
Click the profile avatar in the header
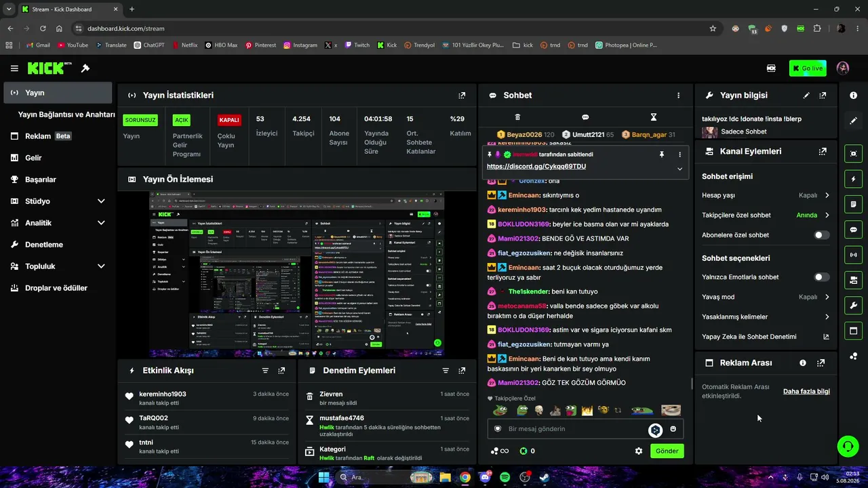(x=843, y=68)
